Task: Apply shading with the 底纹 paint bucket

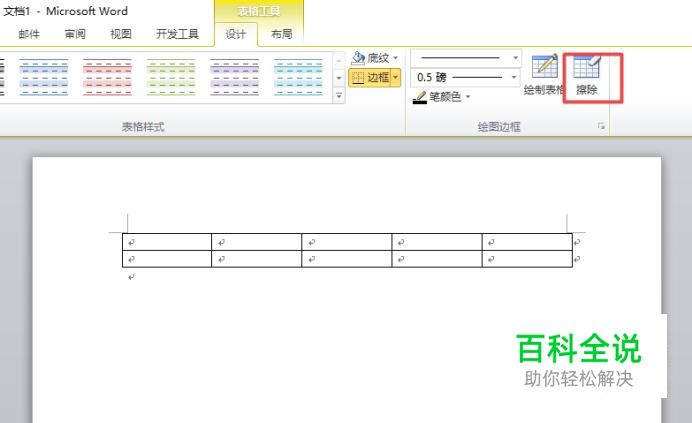Action: pos(358,58)
